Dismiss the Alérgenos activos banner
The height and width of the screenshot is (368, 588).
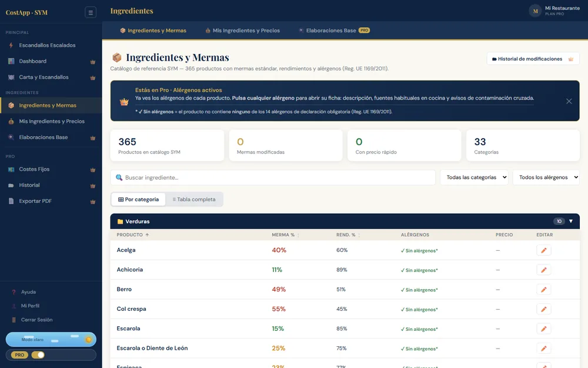coord(569,101)
